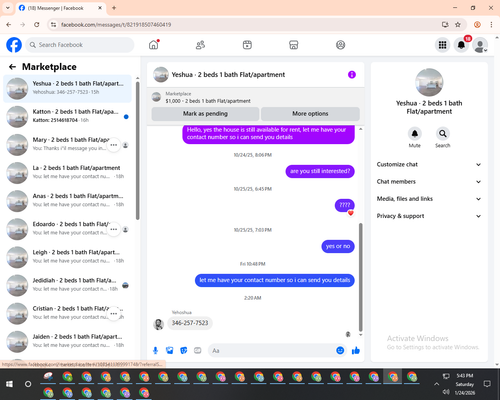
Task: Open the Katton conversation
Action: tap(67, 117)
